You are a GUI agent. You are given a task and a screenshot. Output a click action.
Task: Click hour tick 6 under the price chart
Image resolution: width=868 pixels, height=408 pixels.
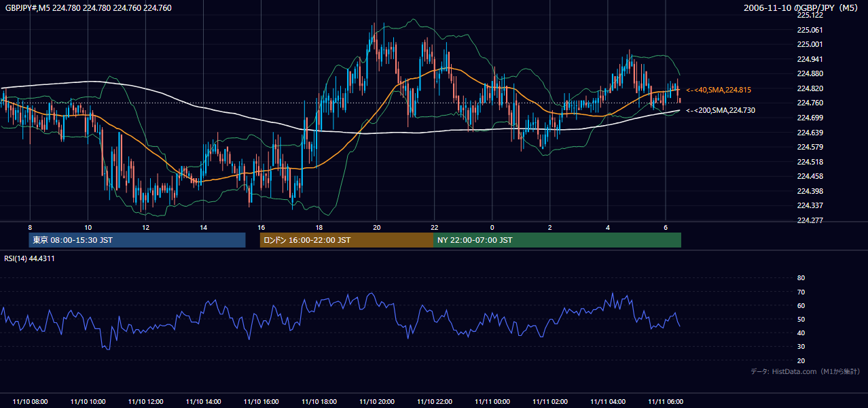click(x=666, y=227)
